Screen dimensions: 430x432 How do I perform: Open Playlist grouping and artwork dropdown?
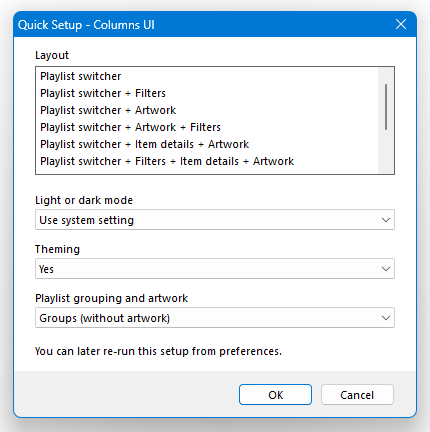coord(215,318)
